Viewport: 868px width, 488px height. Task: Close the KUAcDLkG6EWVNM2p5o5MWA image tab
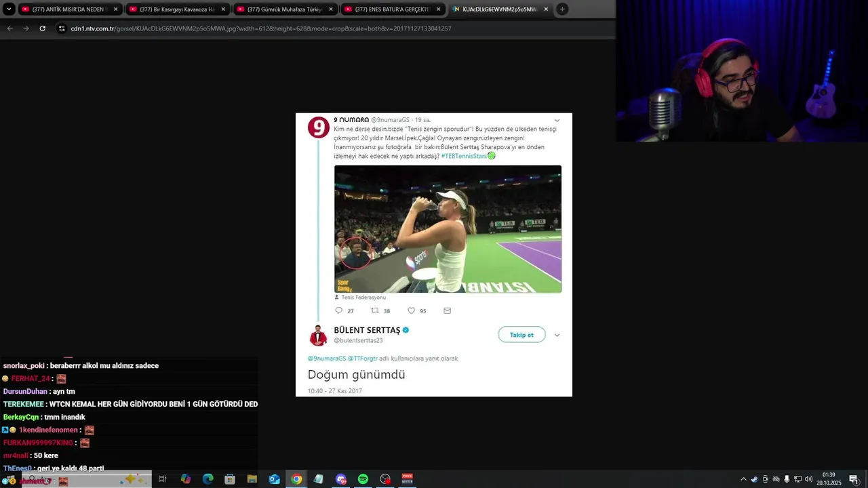[546, 9]
